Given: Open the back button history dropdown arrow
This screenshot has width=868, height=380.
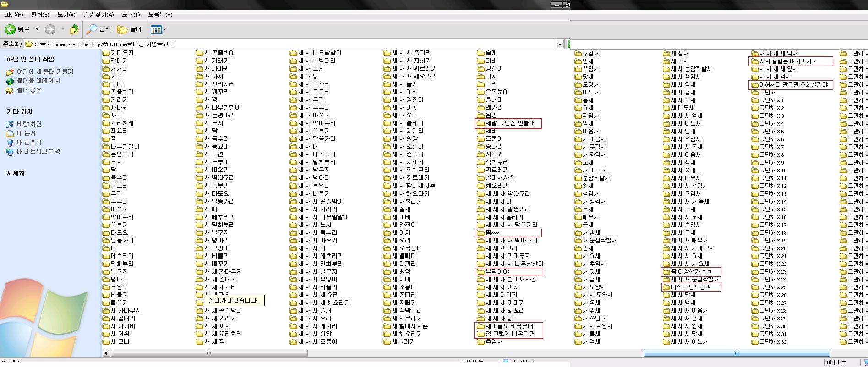Looking at the screenshot, I should coord(37,29).
